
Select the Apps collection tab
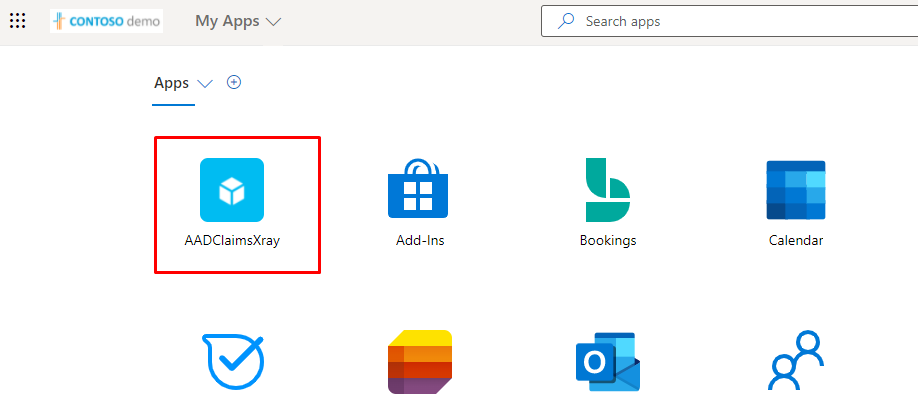(x=171, y=83)
